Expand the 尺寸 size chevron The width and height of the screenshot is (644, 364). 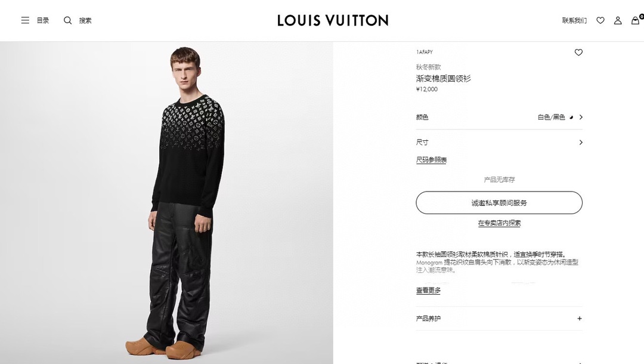coord(581,142)
